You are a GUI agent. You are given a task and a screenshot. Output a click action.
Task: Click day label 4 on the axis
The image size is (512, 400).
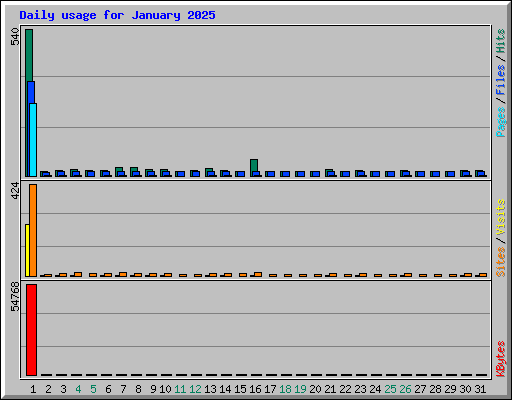pos(78,389)
